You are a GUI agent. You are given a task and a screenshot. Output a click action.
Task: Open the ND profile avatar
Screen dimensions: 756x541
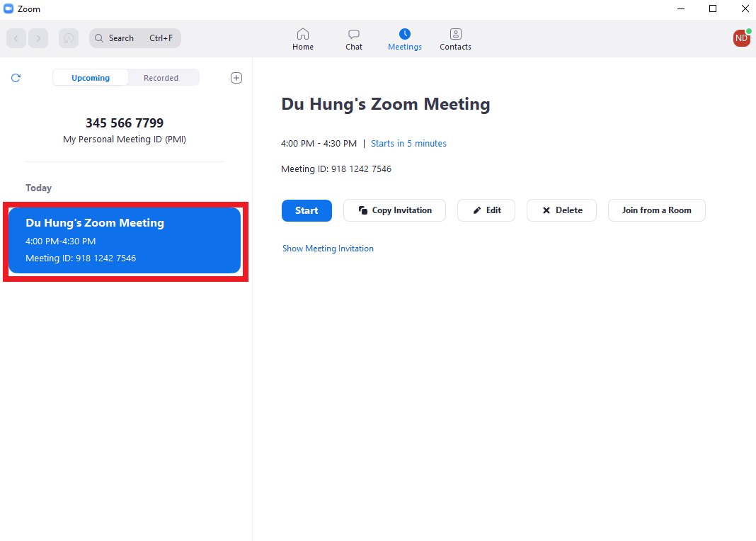click(x=741, y=38)
